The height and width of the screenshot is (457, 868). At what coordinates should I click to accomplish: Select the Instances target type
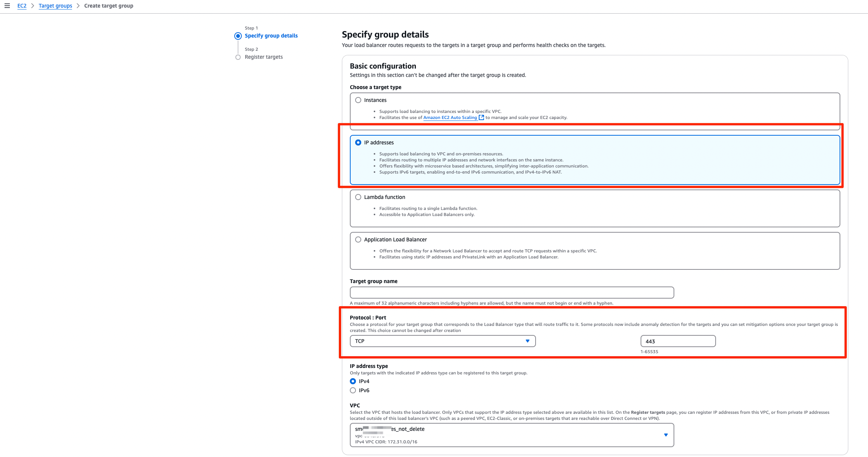358,100
